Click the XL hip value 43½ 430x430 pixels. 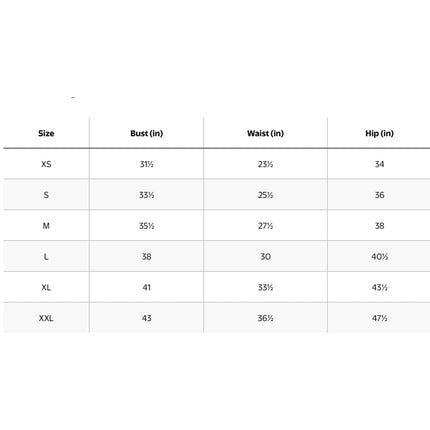(379, 287)
